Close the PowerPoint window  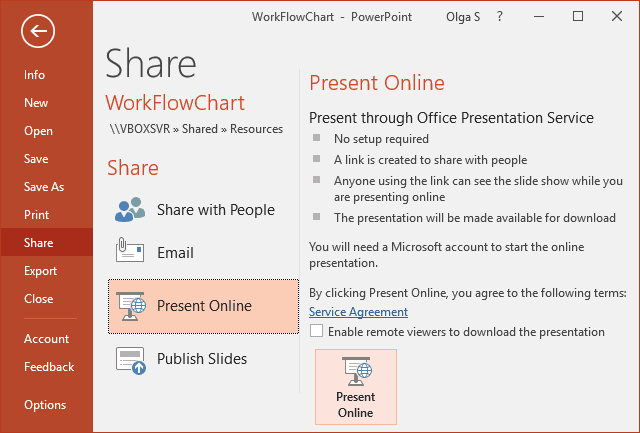(617, 17)
